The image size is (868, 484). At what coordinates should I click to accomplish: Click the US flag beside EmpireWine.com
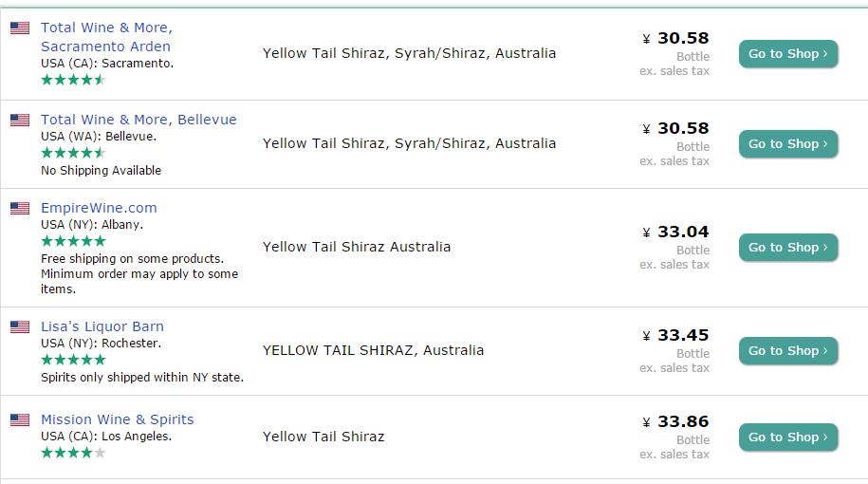[20, 208]
